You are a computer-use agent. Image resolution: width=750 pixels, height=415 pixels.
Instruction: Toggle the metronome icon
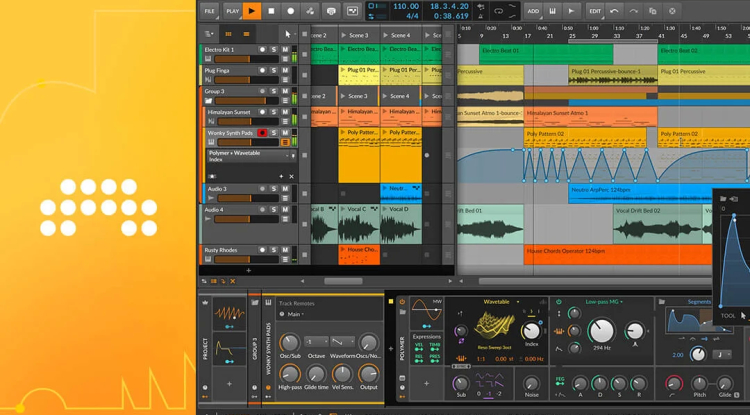click(481, 16)
